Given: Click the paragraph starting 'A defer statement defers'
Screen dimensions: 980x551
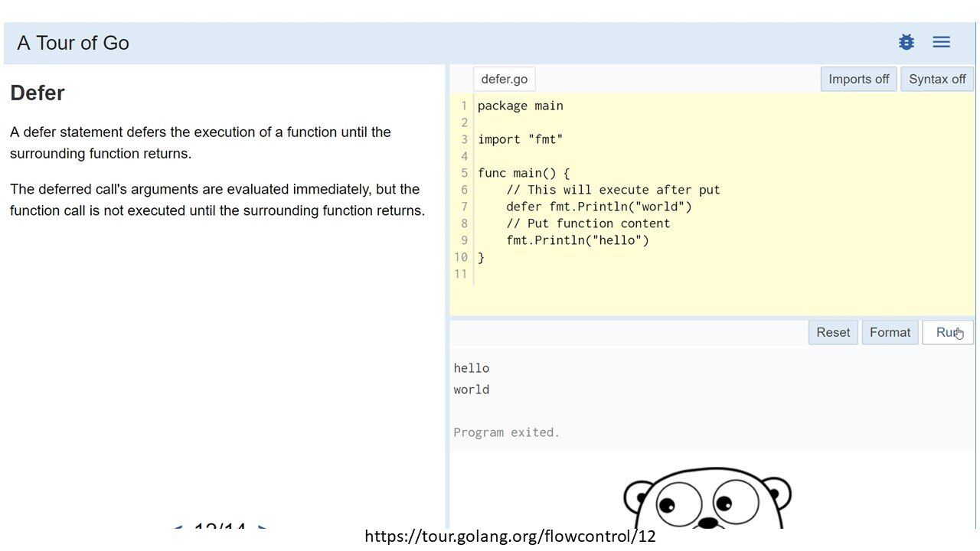Looking at the screenshot, I should (x=201, y=142).
